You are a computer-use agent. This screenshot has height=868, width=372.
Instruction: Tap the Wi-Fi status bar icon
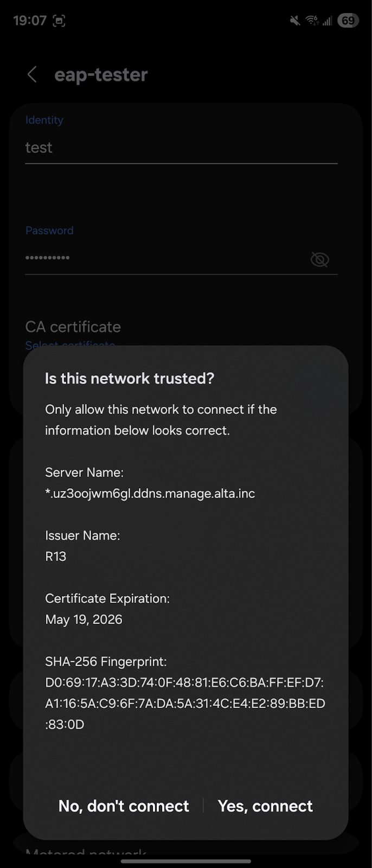(312, 21)
